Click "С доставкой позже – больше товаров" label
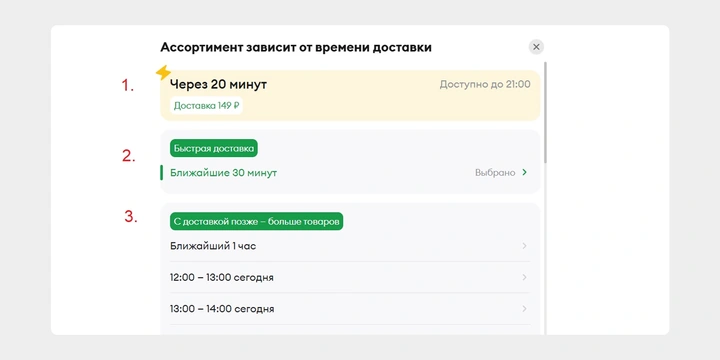This screenshot has height=360, width=720. [256, 221]
